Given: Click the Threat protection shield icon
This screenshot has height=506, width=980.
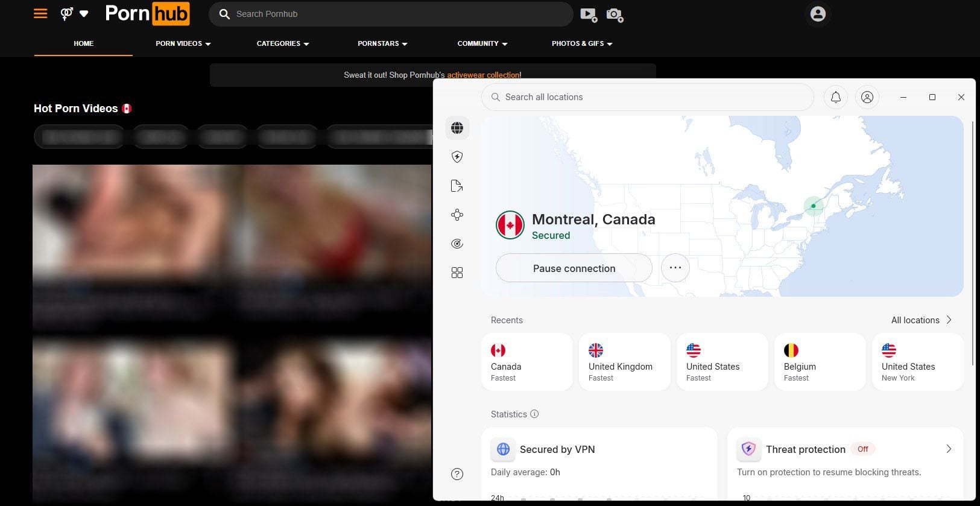Looking at the screenshot, I should 748,449.
